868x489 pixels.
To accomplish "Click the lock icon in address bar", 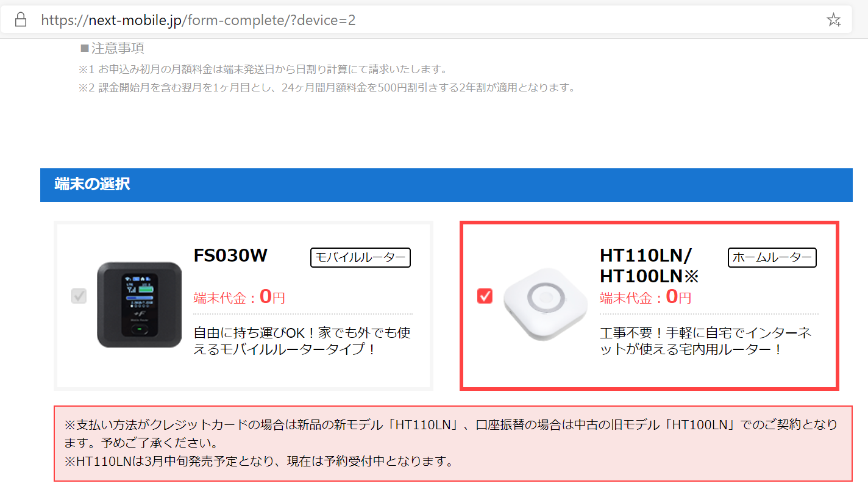I will tap(21, 20).
